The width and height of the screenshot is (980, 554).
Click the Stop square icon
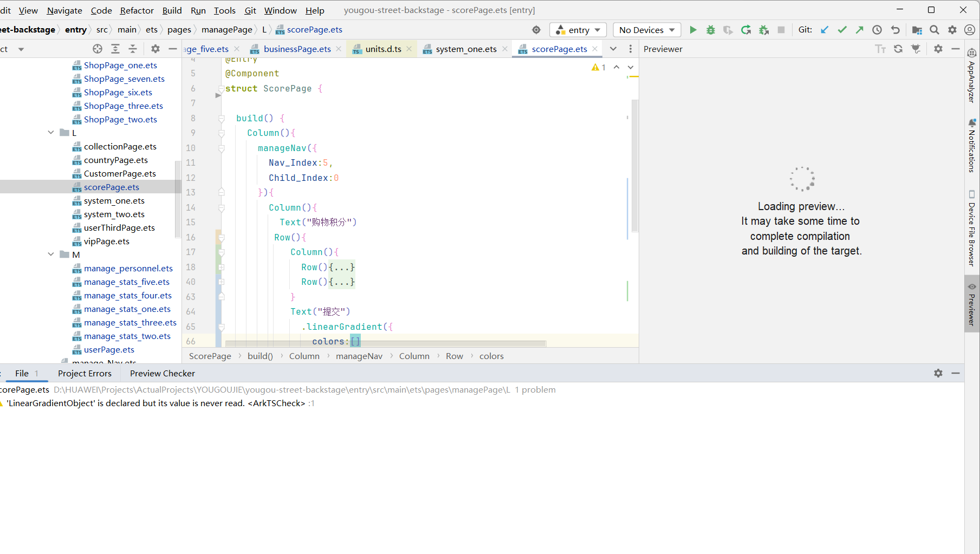(781, 30)
